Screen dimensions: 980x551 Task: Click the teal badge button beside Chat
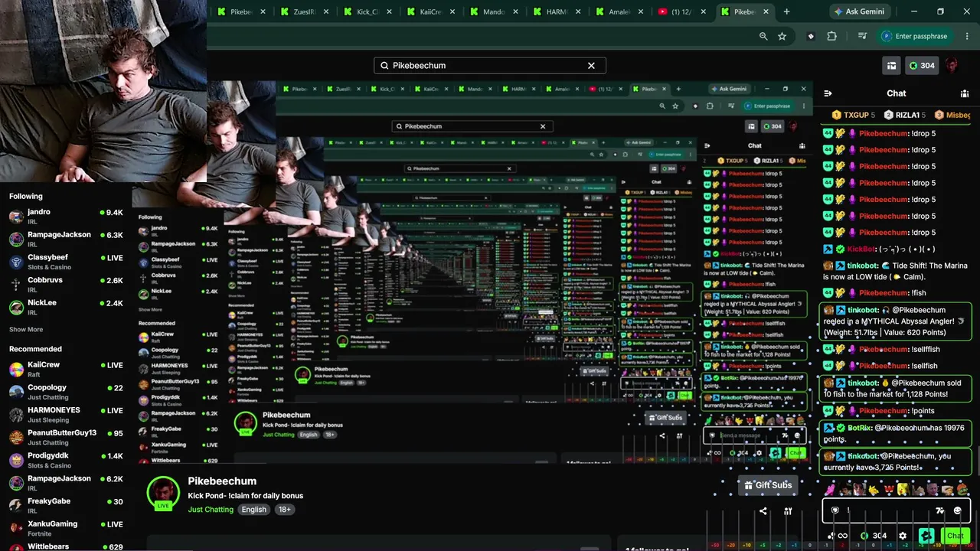[x=926, y=536]
